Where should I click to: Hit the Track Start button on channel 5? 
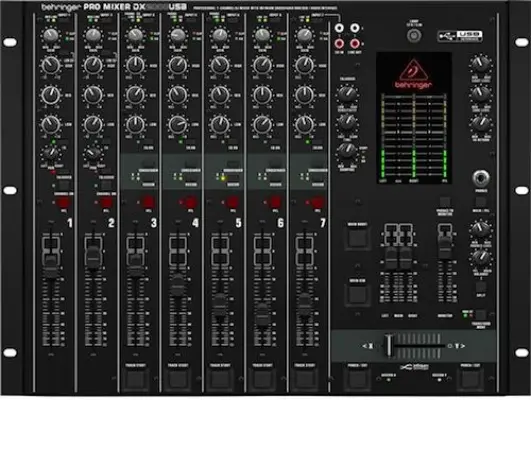point(220,379)
